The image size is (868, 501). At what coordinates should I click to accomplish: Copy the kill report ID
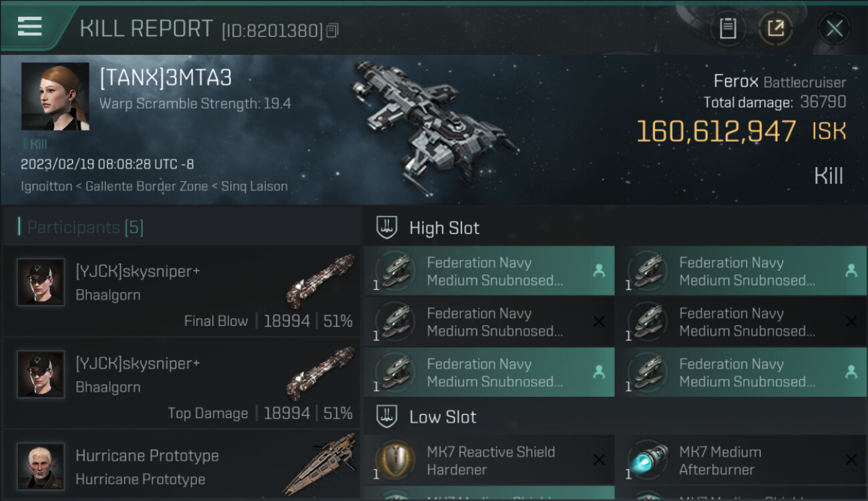333,30
